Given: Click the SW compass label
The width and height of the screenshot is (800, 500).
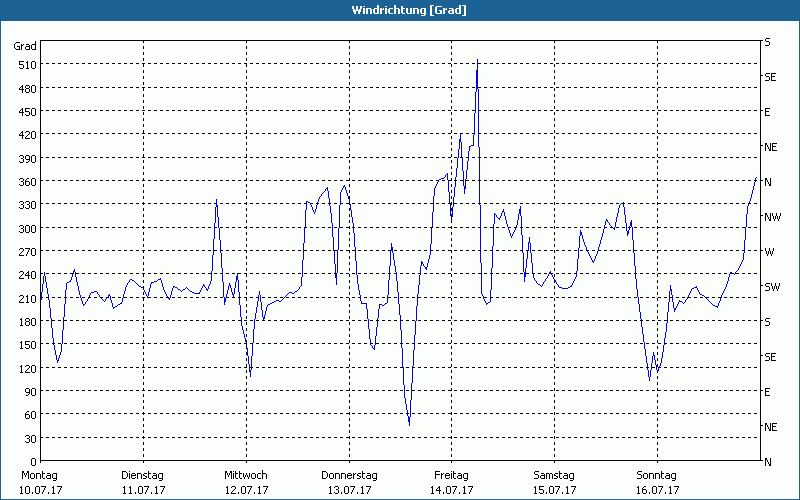Looking at the screenshot, I should 772,287.
